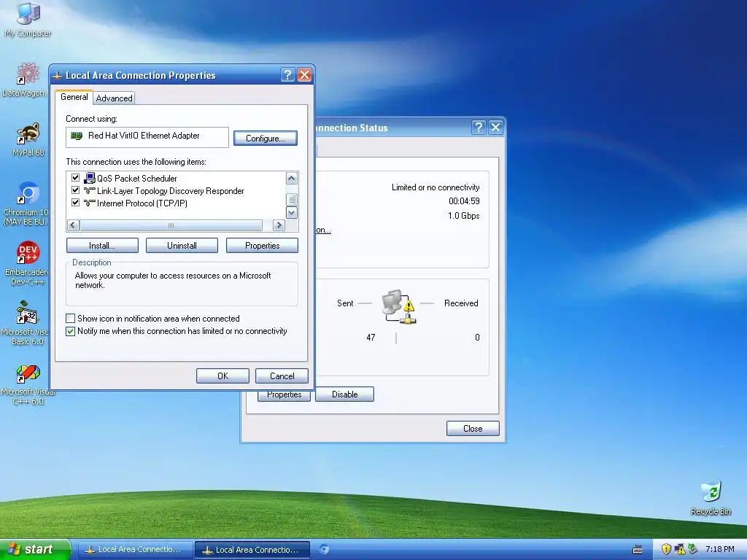Screen dimensions: 747x560
Task: Click Disable in the Connection Status window
Action: click(x=344, y=394)
